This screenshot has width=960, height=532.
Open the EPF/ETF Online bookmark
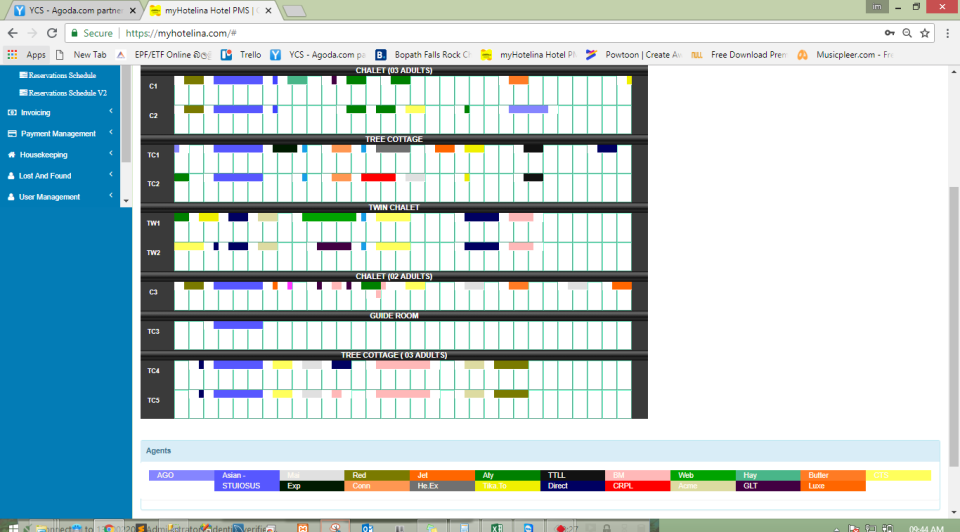[x=163, y=54]
